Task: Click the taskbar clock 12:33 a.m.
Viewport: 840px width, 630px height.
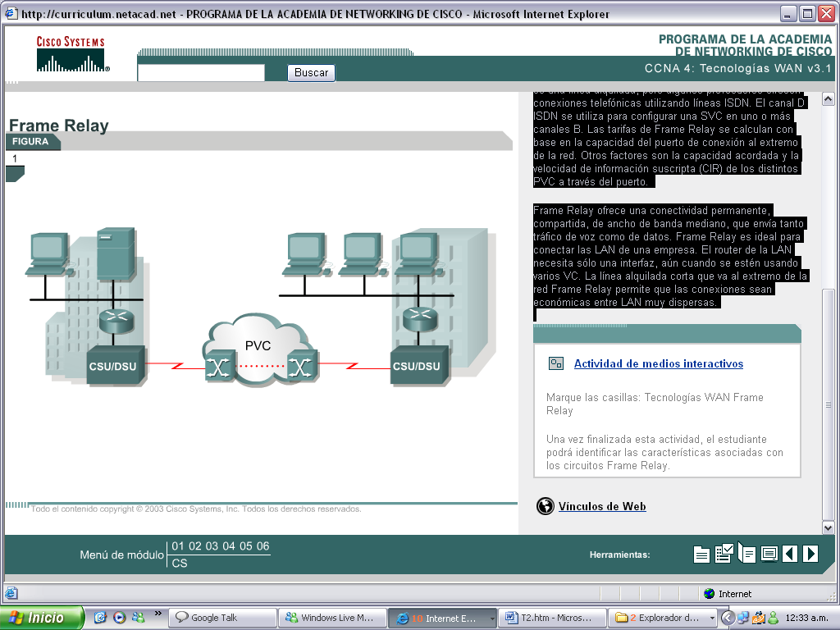Action: click(807, 618)
